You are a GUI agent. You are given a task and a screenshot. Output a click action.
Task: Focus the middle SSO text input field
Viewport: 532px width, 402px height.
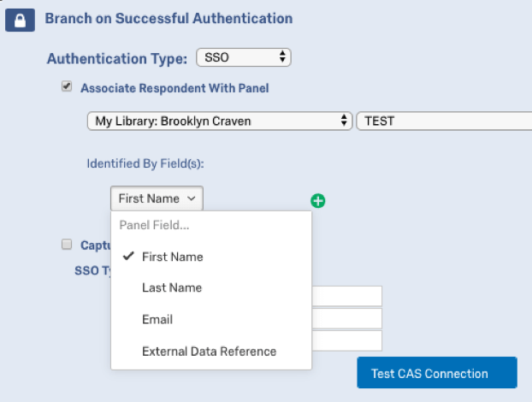point(346,318)
